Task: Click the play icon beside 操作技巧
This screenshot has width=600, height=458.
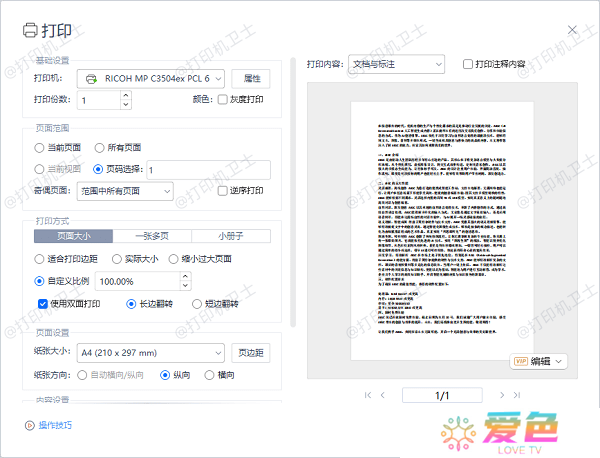Action: [x=29, y=425]
